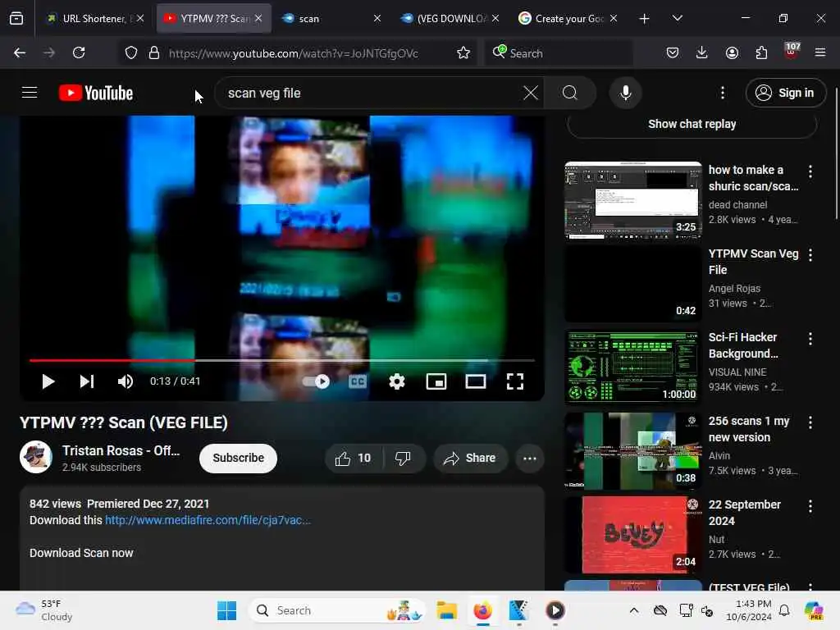Viewport: 840px width, 630px height.
Task: Go back to previous page
Action: 20,52
